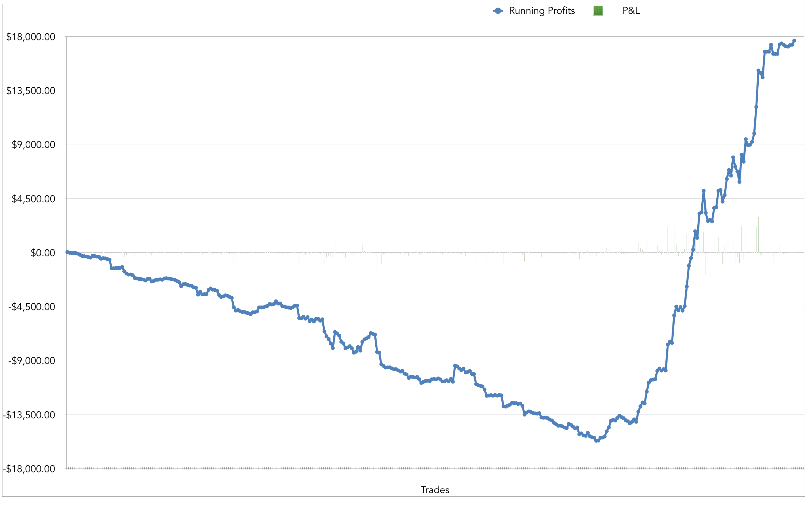Click the final Running Profits data point
Screen dimensions: 812x505
click(x=794, y=41)
